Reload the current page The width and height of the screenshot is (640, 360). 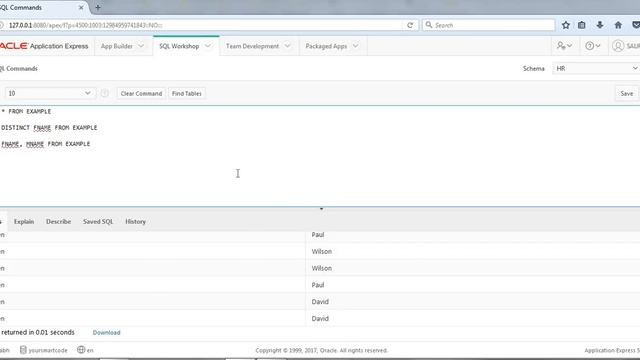coord(410,25)
